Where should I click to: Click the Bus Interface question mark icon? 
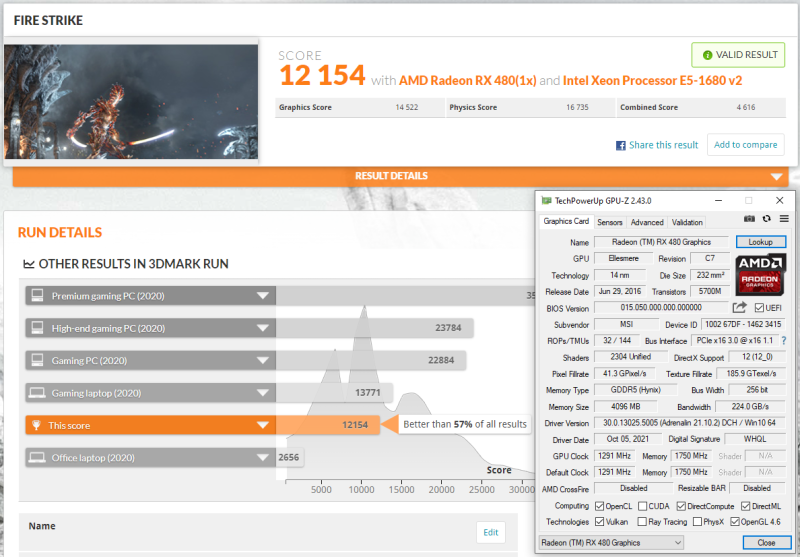(x=783, y=341)
